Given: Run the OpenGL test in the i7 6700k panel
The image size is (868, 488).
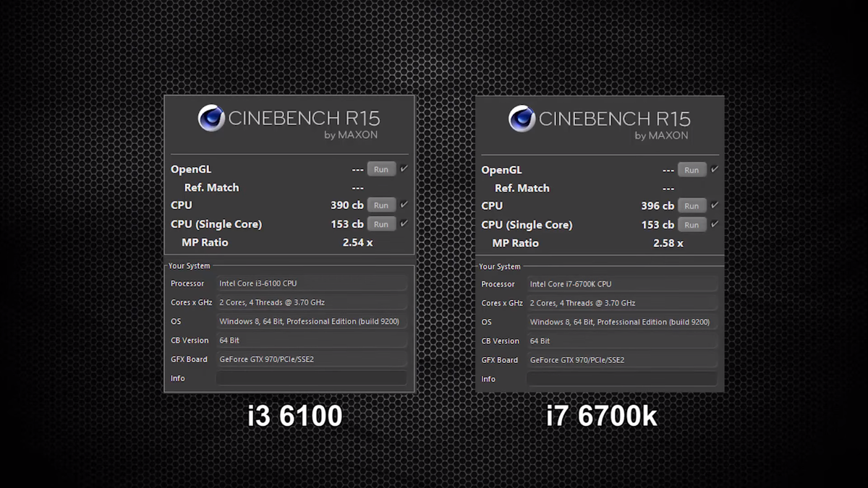Looking at the screenshot, I should pos(692,170).
